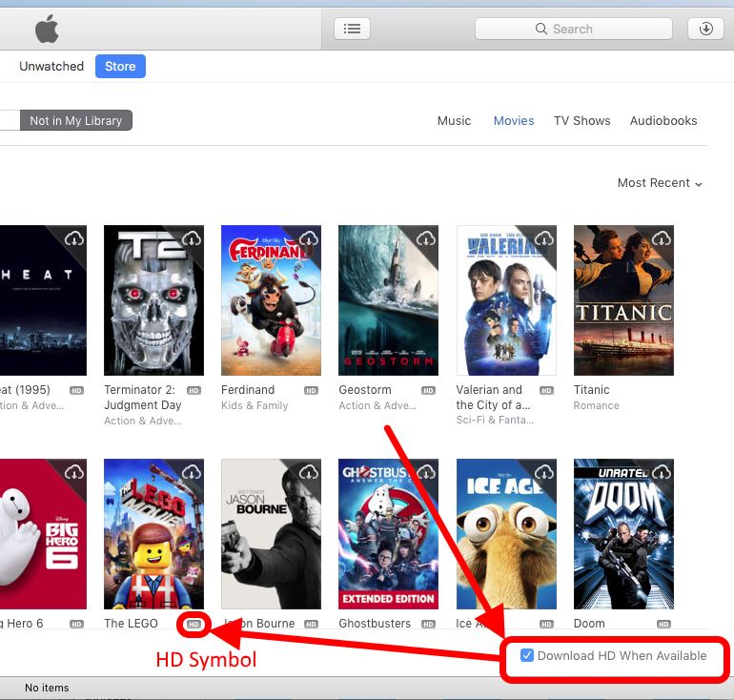Click the Sci-Fi & Fanta... genre label
This screenshot has width=734, height=700.
(x=495, y=420)
